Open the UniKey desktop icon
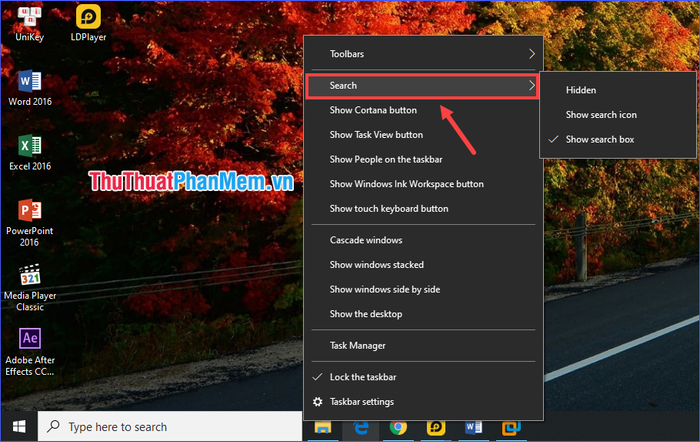This screenshot has height=442, width=700. click(29, 22)
